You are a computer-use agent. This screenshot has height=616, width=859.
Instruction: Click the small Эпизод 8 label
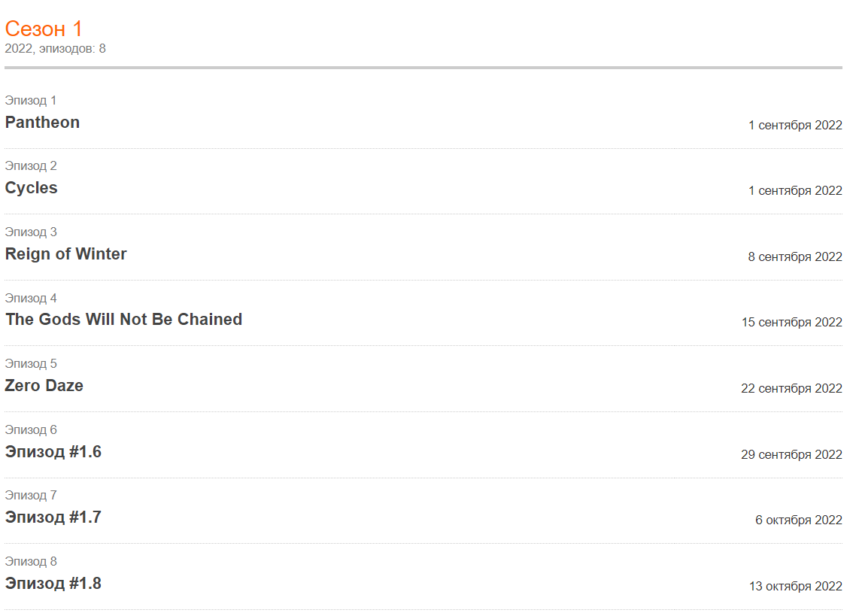[31, 562]
